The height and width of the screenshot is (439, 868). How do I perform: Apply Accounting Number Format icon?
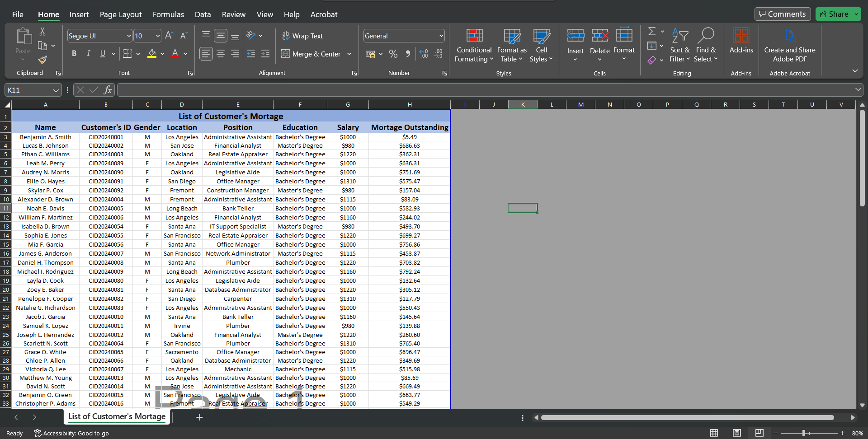coord(370,54)
